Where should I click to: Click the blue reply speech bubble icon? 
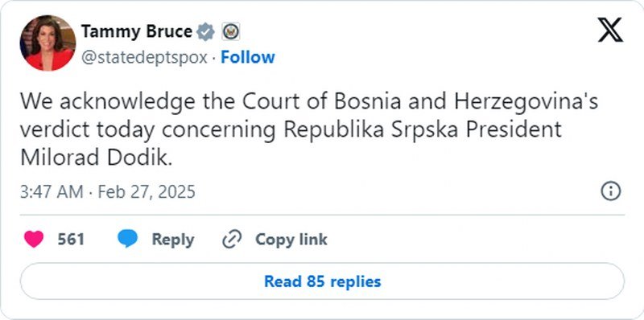tap(128, 239)
